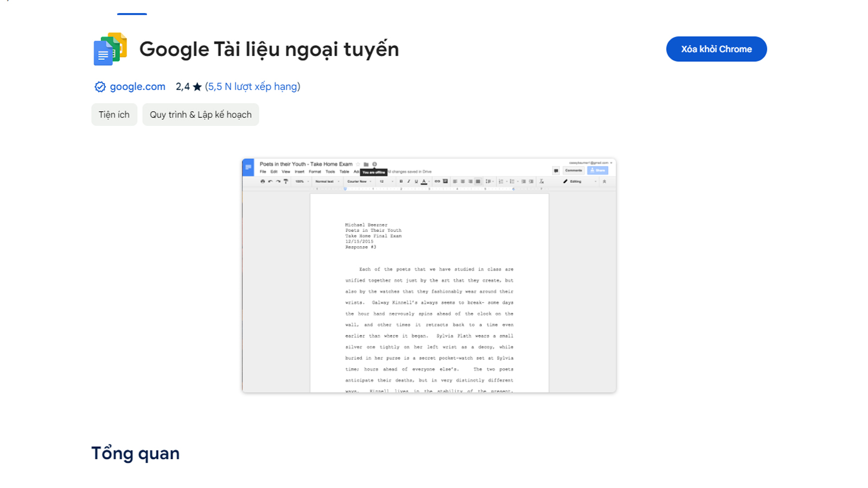Image resolution: width=868 pixels, height=488 pixels.
Task: Click the 2,4 rating value
Action: (182, 87)
